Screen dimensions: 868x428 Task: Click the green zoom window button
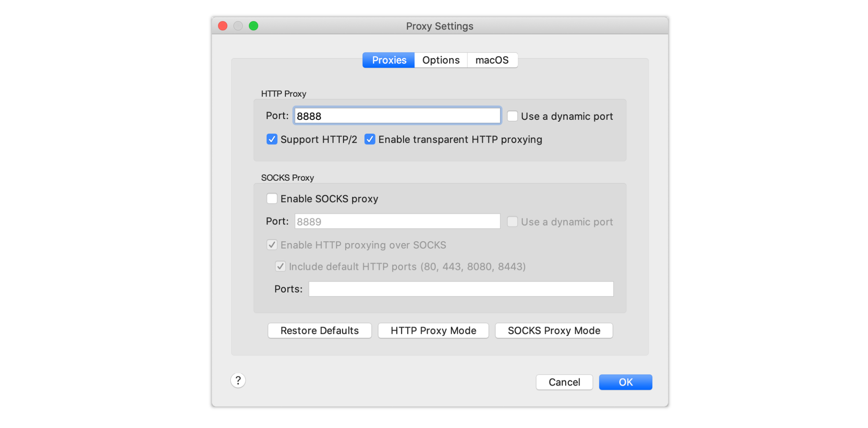(x=253, y=26)
